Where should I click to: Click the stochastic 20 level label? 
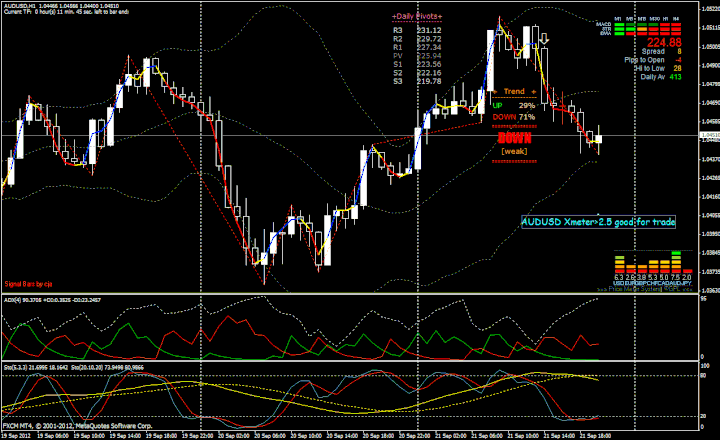703,416
